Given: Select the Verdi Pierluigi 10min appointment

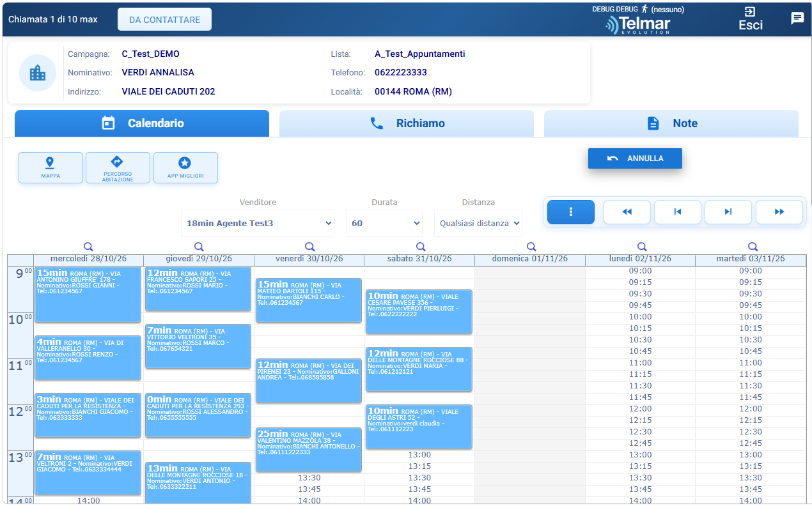Looking at the screenshot, I should pyautogui.click(x=419, y=312).
